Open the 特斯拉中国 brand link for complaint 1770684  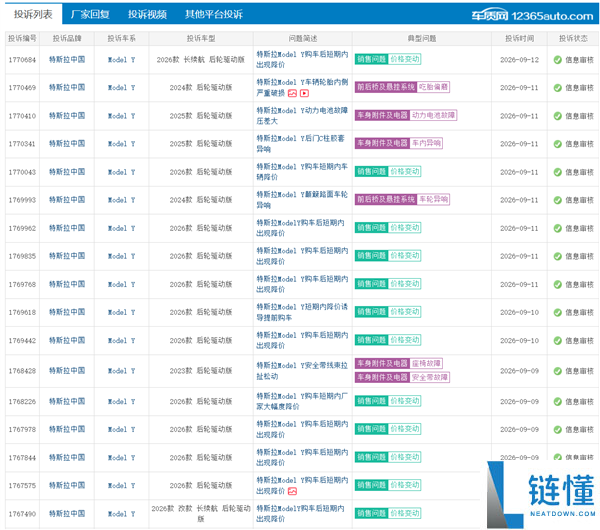click(67, 59)
